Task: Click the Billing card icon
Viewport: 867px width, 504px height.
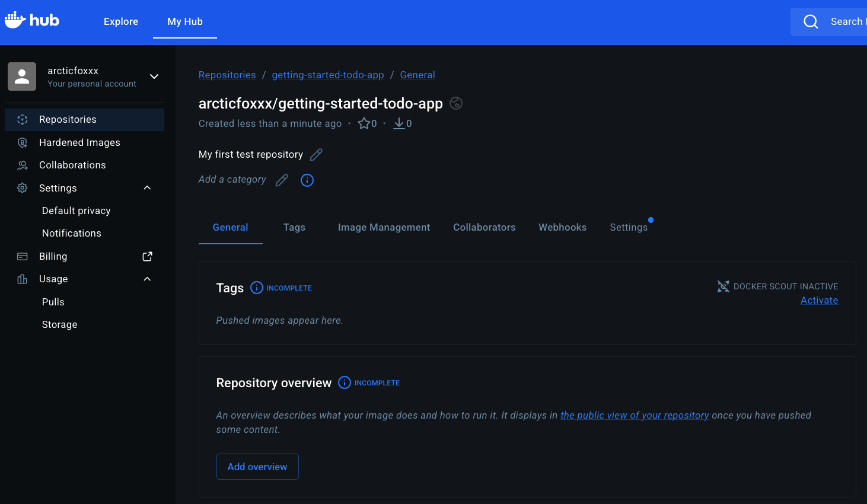Action: 23,257
